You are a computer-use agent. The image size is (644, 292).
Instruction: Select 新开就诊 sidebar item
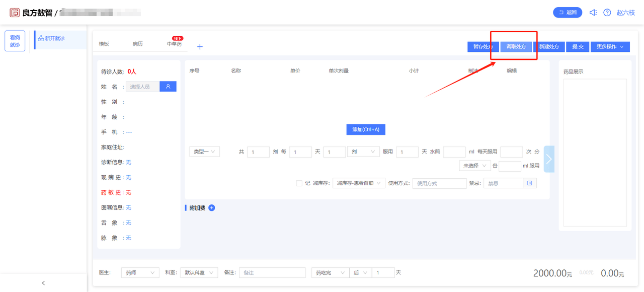60,40
